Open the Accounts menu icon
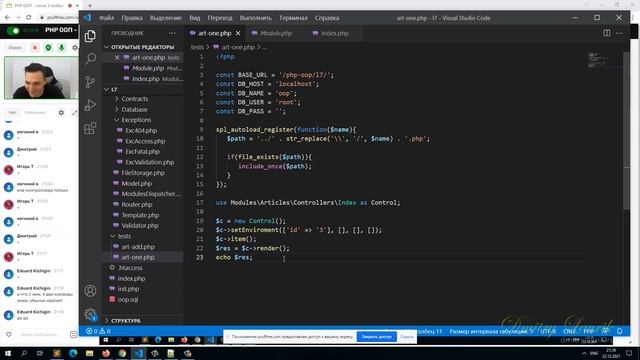The image size is (640, 360). point(90,291)
